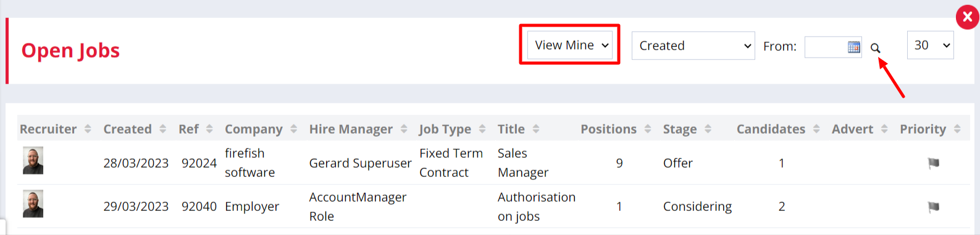Sort by Hire Manager column header
Screen dimensions: 980x235
tap(358, 129)
